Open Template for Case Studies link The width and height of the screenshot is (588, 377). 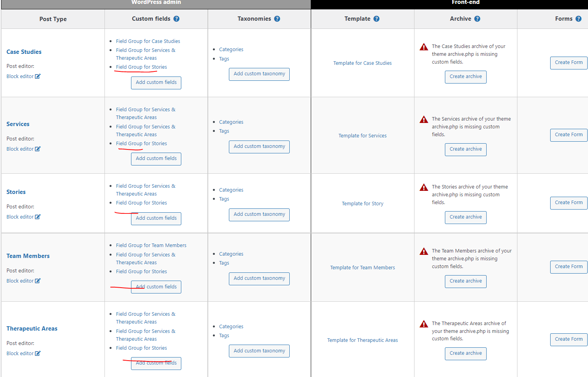(362, 63)
